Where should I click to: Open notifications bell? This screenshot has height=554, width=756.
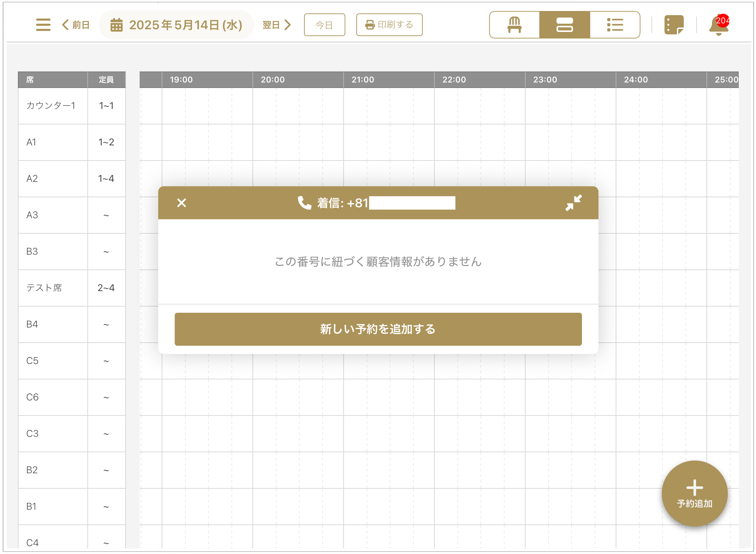[x=718, y=25]
